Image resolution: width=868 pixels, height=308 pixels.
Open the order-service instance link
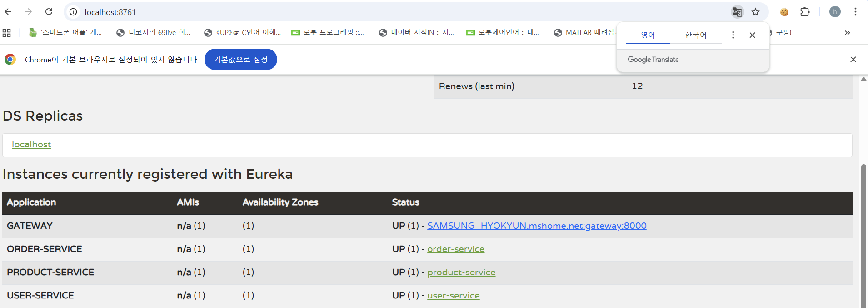coord(456,249)
